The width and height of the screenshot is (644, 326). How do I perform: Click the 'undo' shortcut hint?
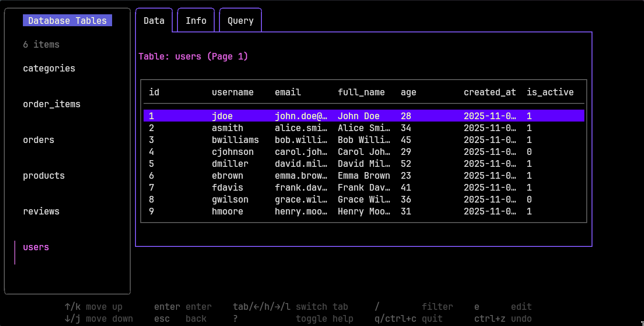tap(521, 318)
